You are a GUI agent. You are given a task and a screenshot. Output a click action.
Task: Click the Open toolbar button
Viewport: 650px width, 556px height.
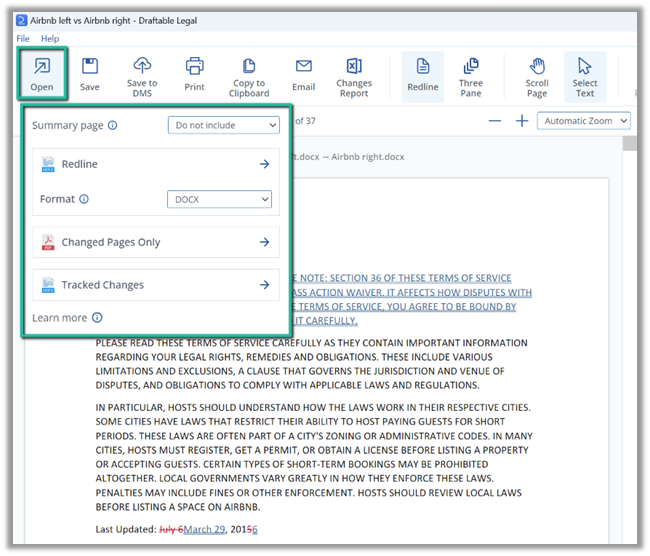(x=42, y=74)
